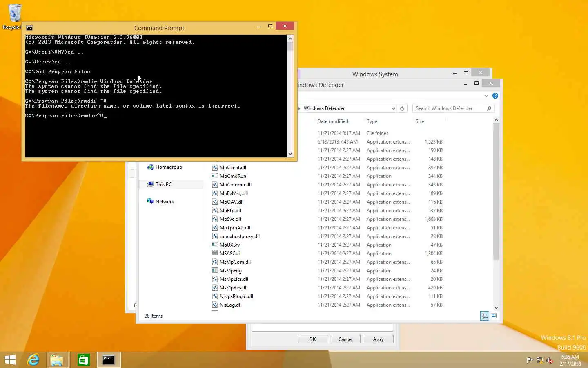The image size is (588, 368).
Task: Select MpSvc.dll file name
Action: tap(230, 219)
